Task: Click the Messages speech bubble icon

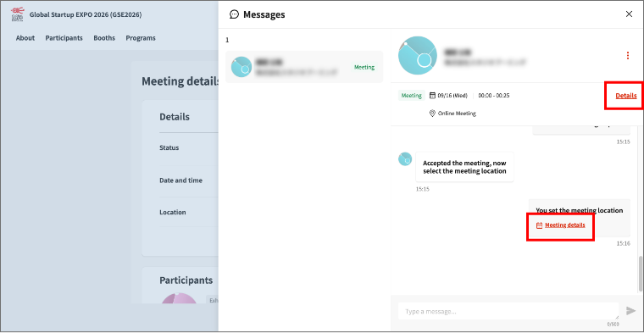Action: [234, 14]
